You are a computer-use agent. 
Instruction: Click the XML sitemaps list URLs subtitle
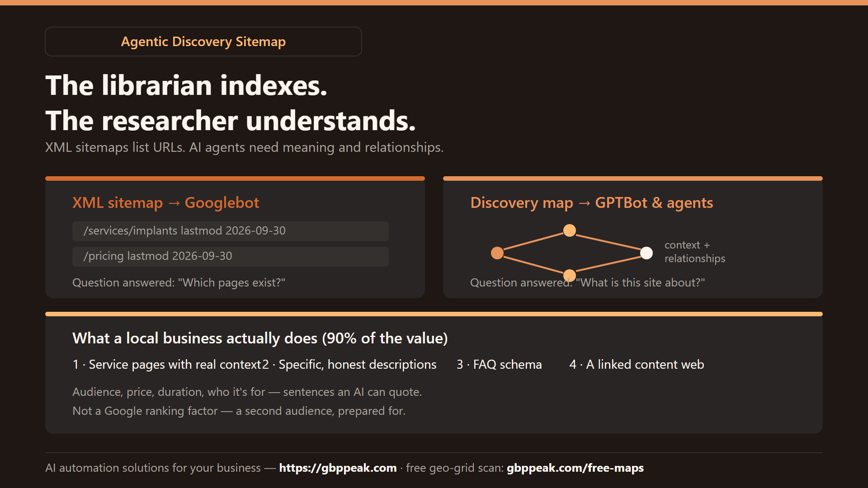[244, 147]
